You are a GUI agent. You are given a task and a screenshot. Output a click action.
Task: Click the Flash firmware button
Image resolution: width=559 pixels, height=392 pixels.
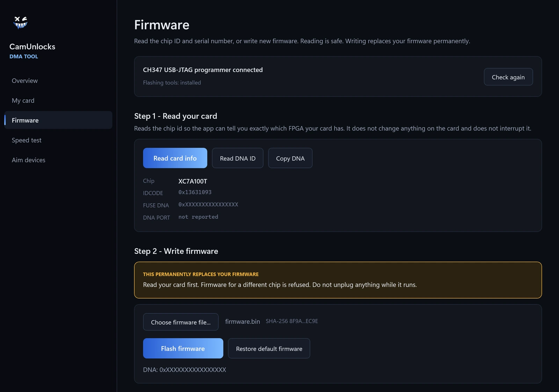tap(183, 348)
